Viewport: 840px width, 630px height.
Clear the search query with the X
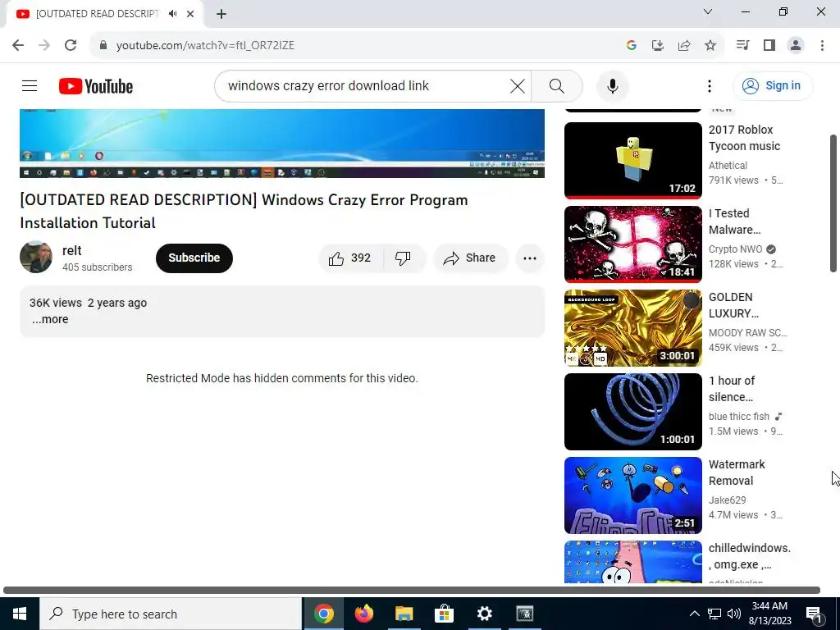(518, 85)
